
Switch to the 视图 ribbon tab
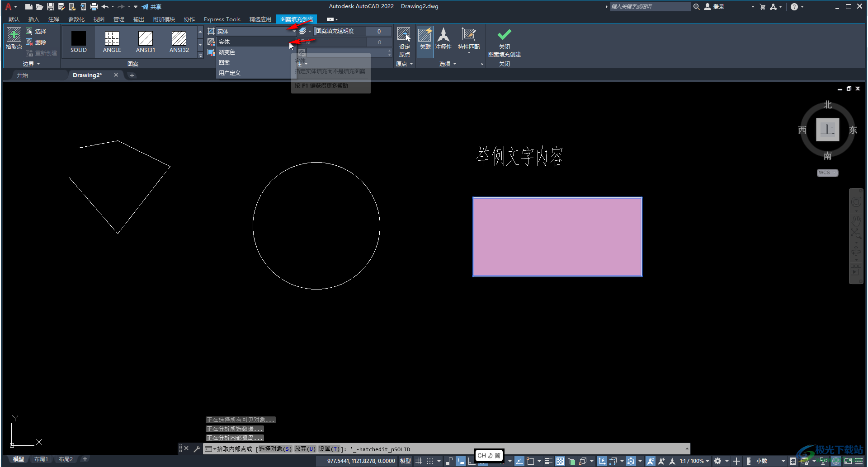point(99,19)
